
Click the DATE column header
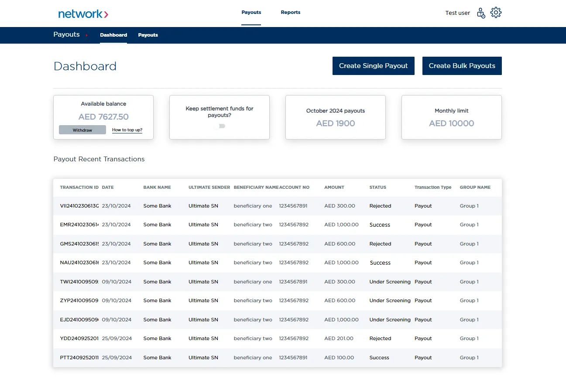(x=108, y=187)
